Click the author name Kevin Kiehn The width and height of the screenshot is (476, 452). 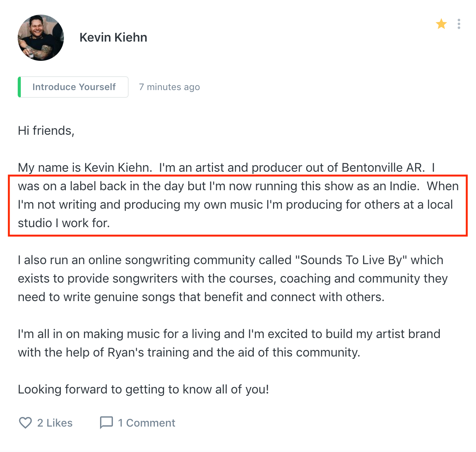click(113, 37)
